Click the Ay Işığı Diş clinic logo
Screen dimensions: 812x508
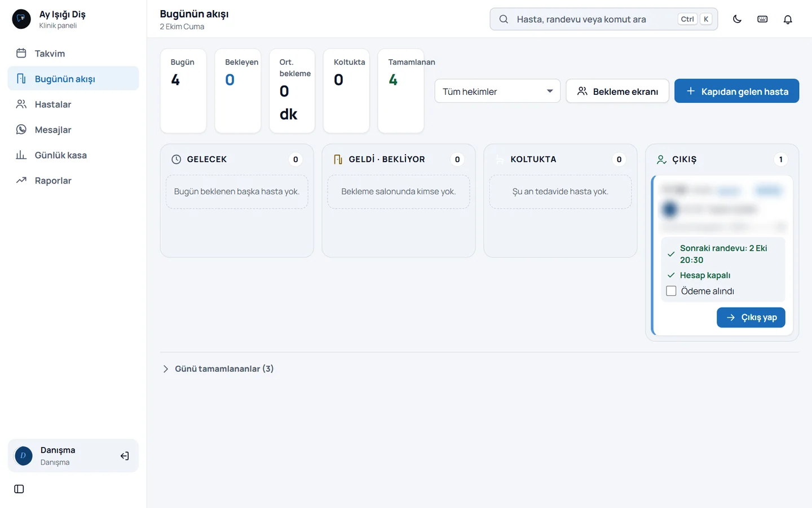pyautogui.click(x=21, y=19)
